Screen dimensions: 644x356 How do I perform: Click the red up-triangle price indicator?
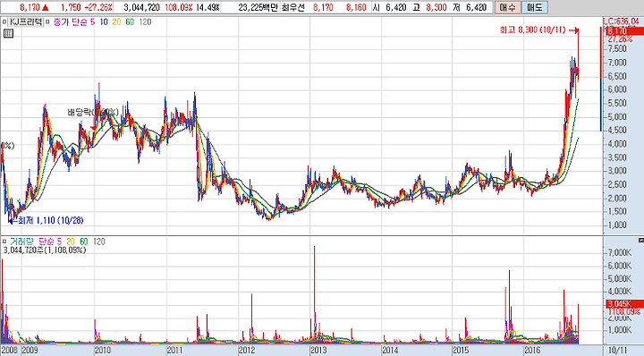click(x=46, y=7)
